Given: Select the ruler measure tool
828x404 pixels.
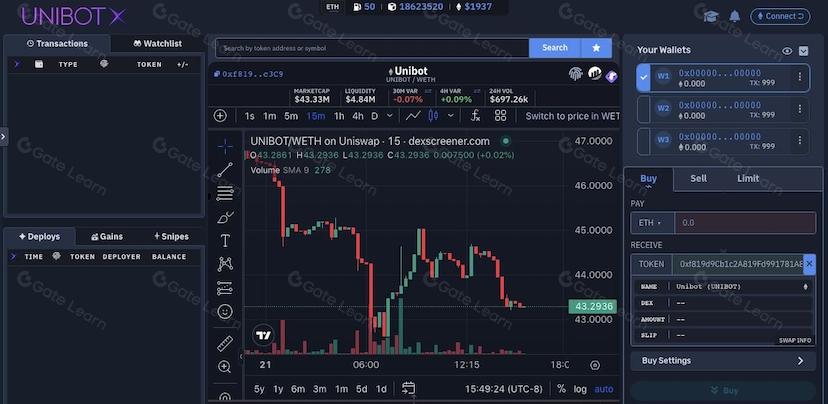Looking at the screenshot, I should pyautogui.click(x=225, y=343).
